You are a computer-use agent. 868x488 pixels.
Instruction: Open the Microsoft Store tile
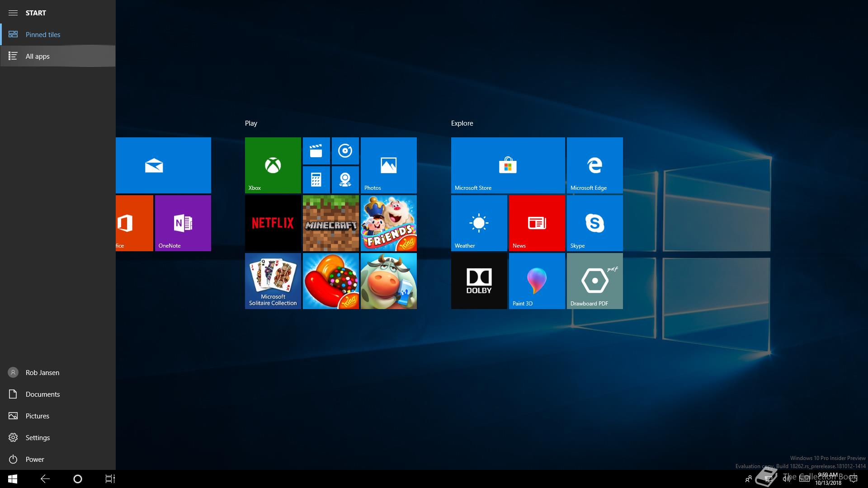(508, 165)
